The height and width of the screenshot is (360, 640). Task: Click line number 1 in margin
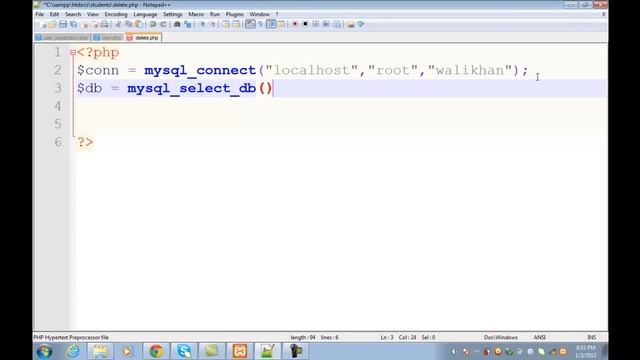(58, 52)
